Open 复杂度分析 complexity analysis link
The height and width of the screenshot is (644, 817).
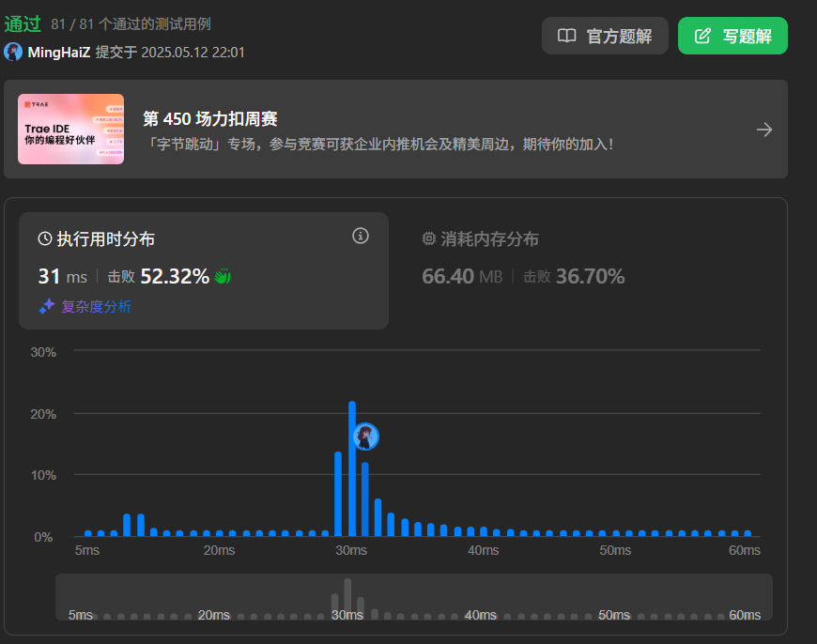click(96, 306)
